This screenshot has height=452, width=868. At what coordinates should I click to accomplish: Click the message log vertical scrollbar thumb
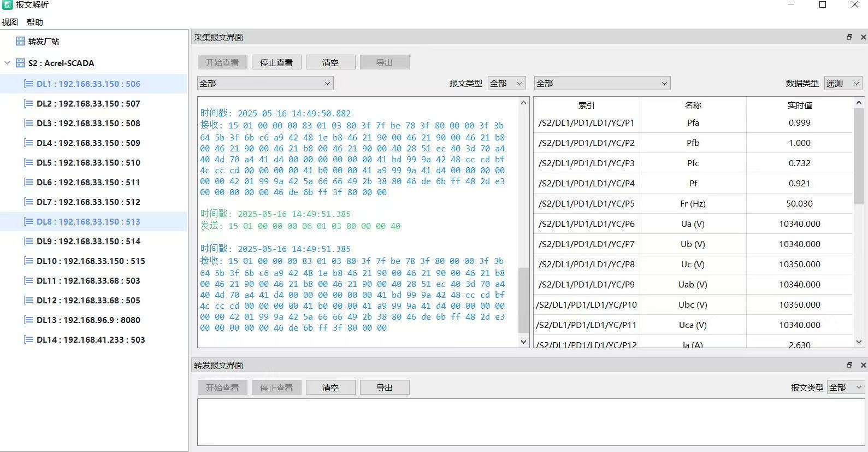523,300
